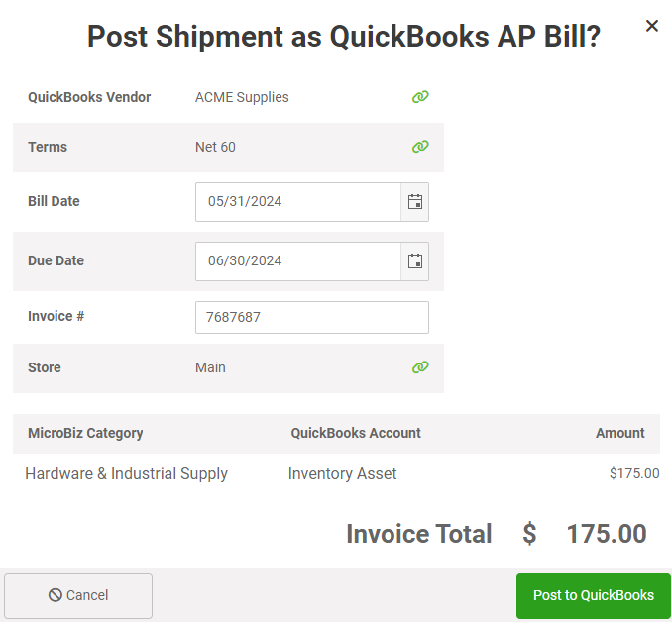Viewport: 672px width, 622px height.
Task: Click the Inventory Asset account cell
Action: 342,473
